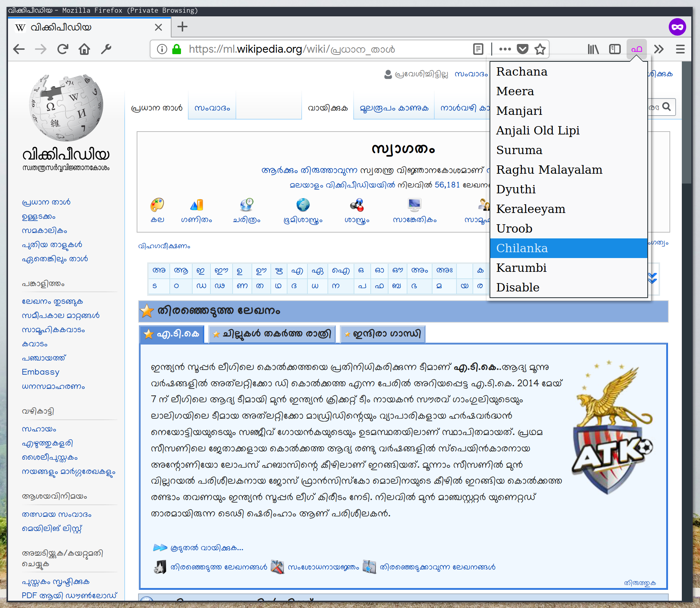Reload the current page

(x=63, y=49)
